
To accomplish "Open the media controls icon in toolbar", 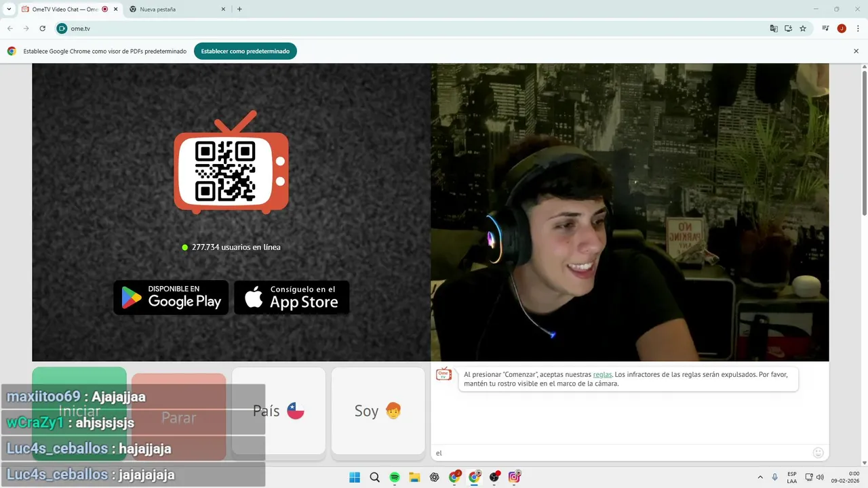I will (x=825, y=28).
